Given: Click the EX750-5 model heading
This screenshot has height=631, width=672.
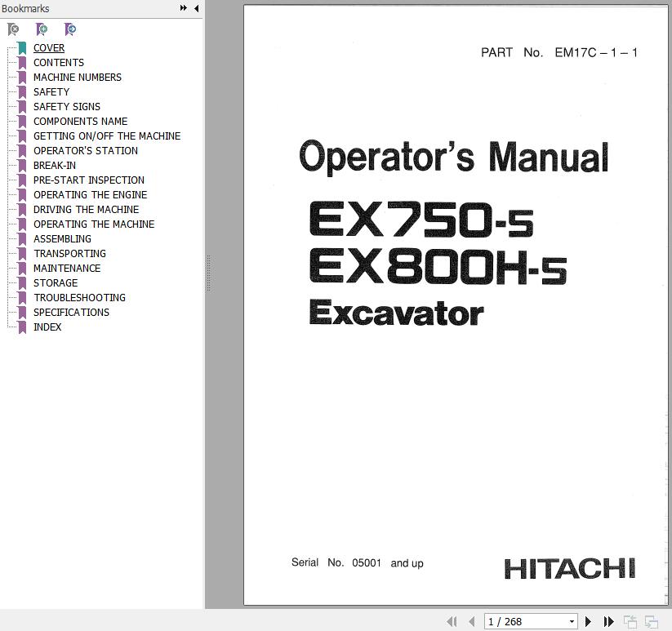Looking at the screenshot, I should 421,220.
